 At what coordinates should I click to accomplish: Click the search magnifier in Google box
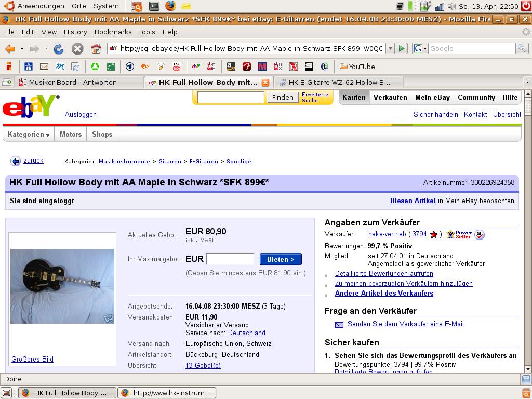522,48
